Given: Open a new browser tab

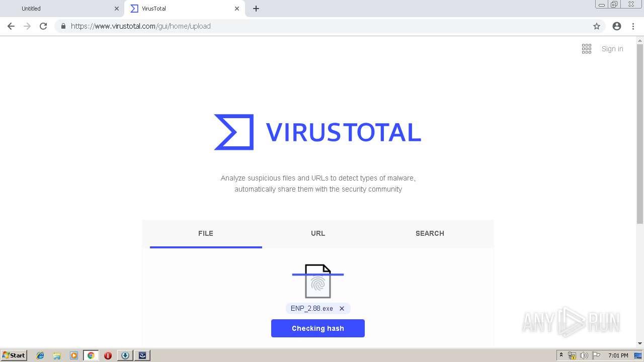Looking at the screenshot, I should pyautogui.click(x=256, y=9).
